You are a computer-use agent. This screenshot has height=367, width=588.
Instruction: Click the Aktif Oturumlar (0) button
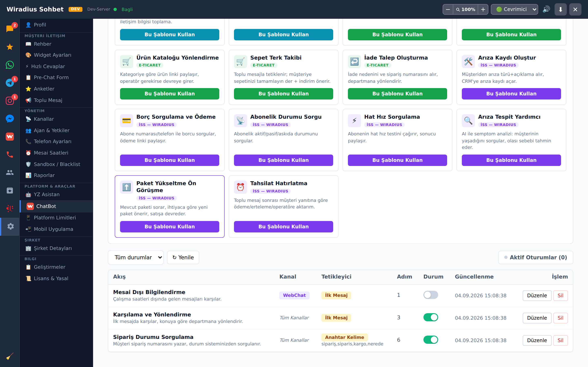[536, 257]
